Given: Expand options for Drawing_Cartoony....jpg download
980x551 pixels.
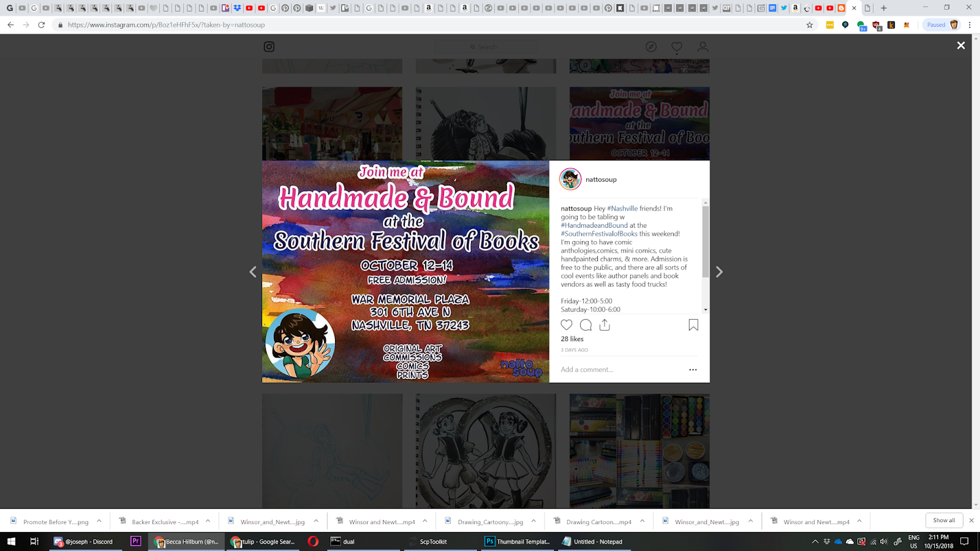Looking at the screenshot, I should [533, 522].
